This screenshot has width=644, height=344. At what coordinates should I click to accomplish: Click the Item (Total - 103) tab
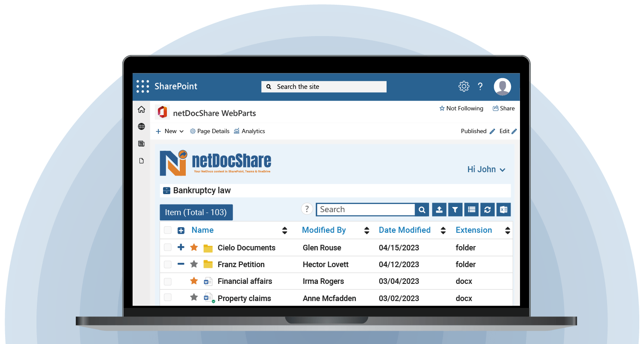click(196, 212)
